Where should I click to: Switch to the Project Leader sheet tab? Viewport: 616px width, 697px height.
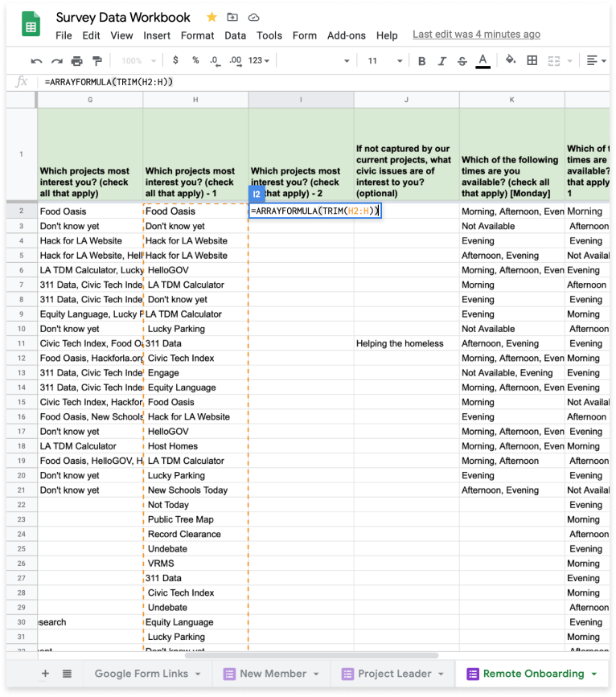pyautogui.click(x=393, y=674)
